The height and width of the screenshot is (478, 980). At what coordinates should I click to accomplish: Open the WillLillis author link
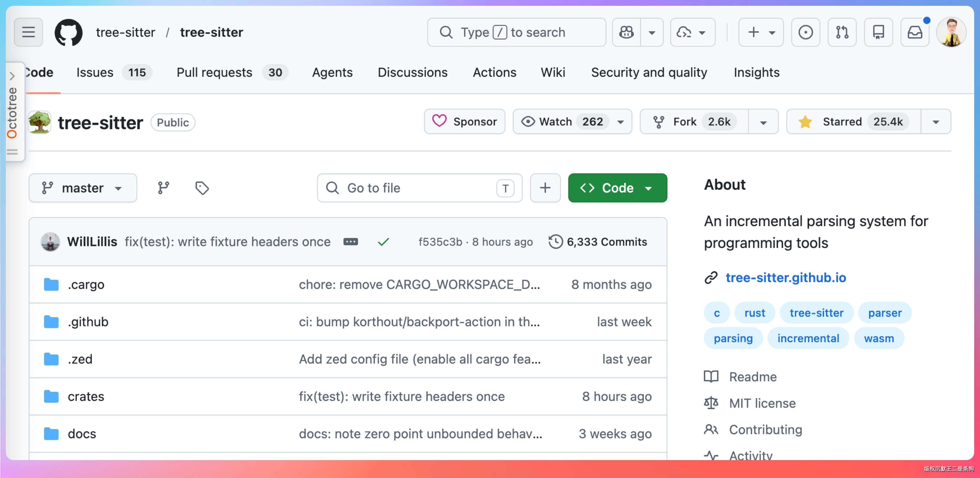92,242
